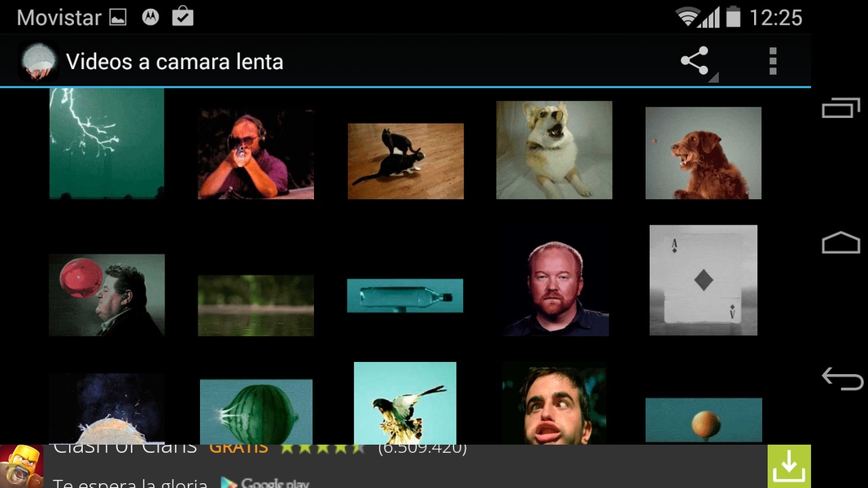Open the two black cats thumbnail

[406, 161]
